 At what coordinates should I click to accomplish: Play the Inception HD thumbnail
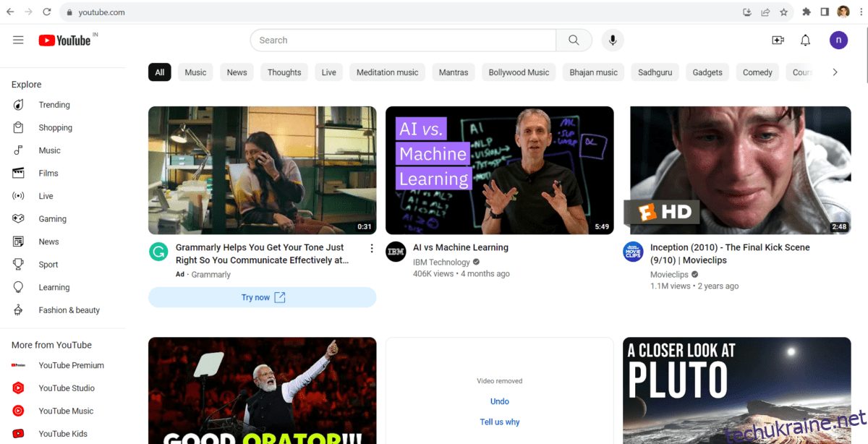(737, 171)
